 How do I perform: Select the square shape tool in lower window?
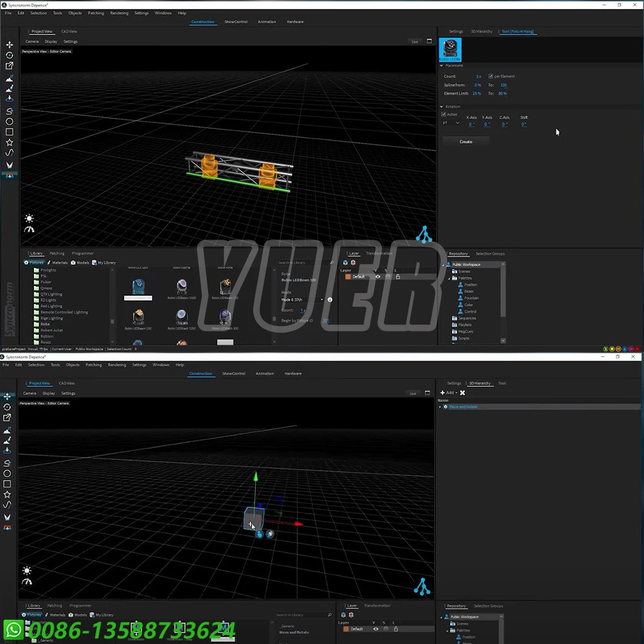pyautogui.click(x=7, y=484)
